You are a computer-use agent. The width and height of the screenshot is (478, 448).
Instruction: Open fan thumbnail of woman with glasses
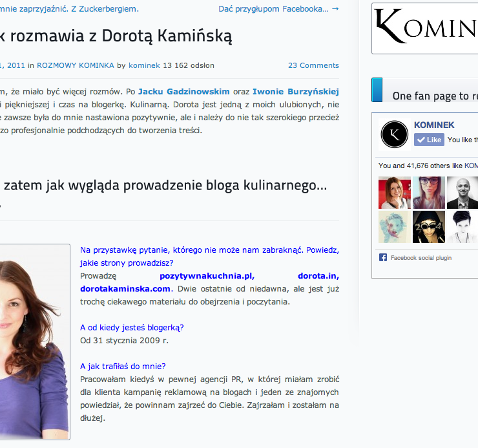429,193
